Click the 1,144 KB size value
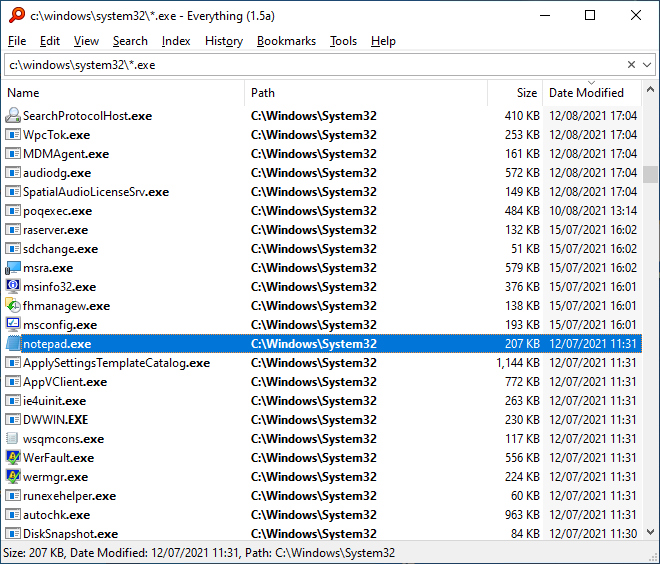This screenshot has height=564, width=660. (x=518, y=363)
